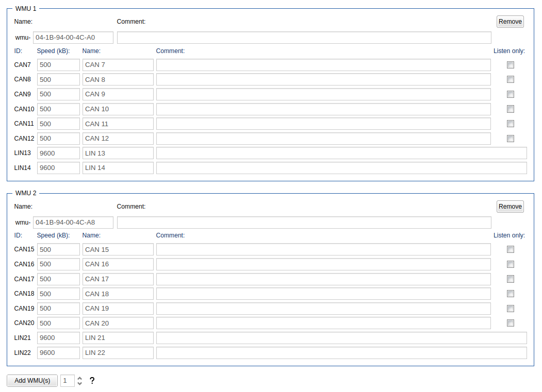Remove WMU 1

[x=510, y=22]
